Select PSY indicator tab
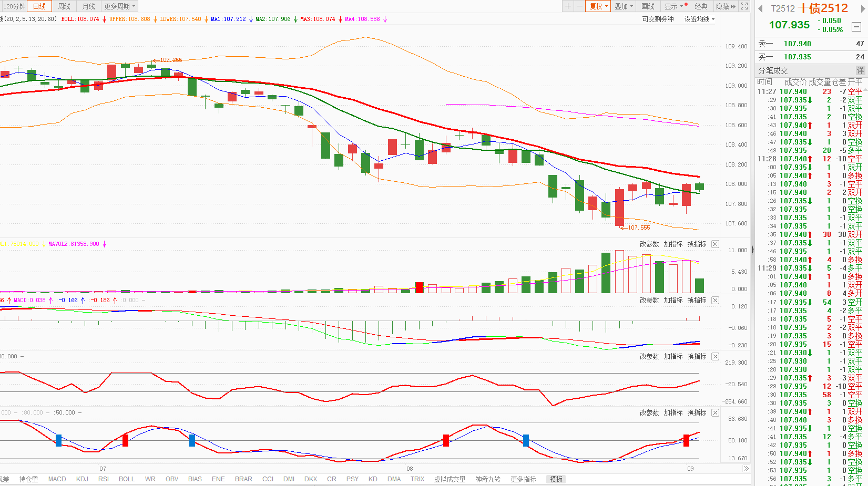The image size is (868, 486). (352, 479)
